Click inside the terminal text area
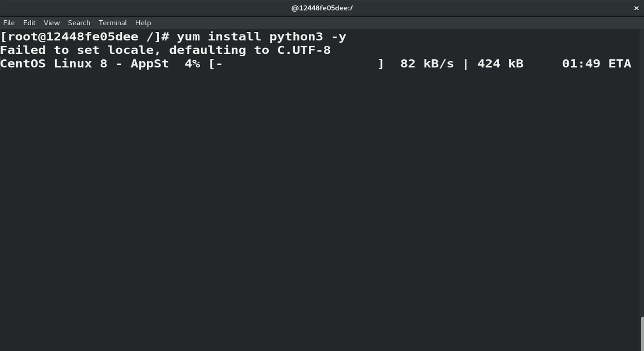The width and height of the screenshot is (644, 351). 322,184
